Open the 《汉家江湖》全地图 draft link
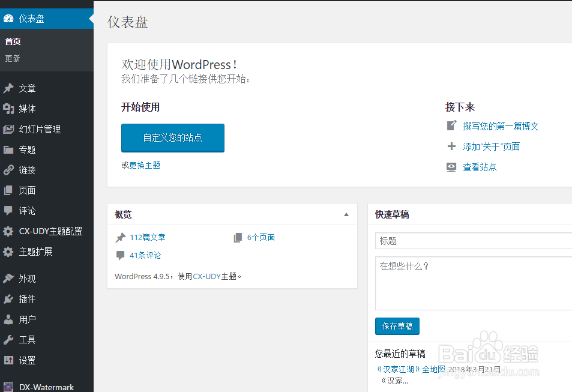This screenshot has width=572, height=392. coord(411,369)
